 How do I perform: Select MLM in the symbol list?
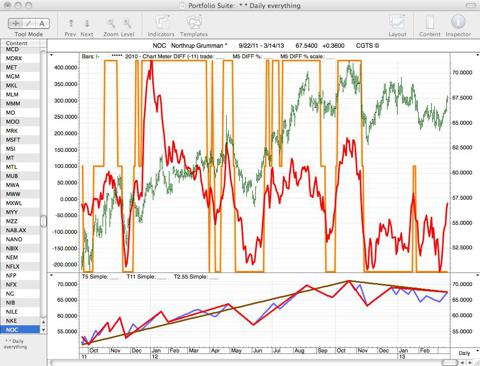coord(20,94)
